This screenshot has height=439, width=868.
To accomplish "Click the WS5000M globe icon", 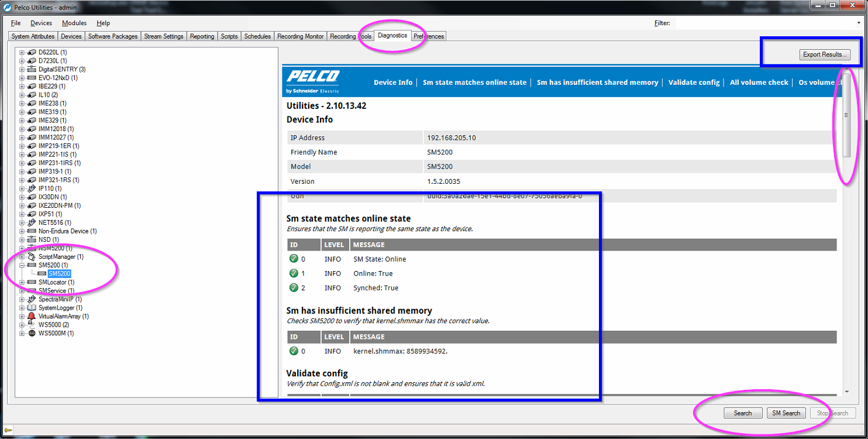I will (x=32, y=334).
